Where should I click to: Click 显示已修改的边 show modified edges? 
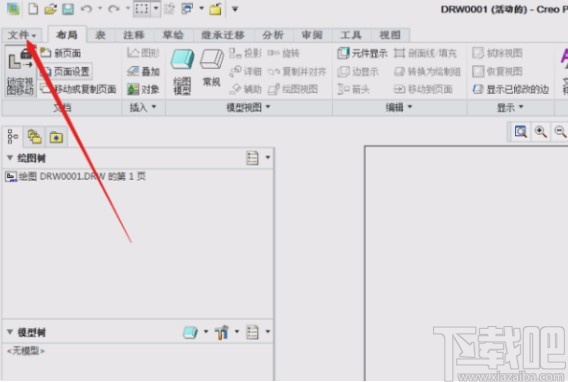(x=510, y=89)
